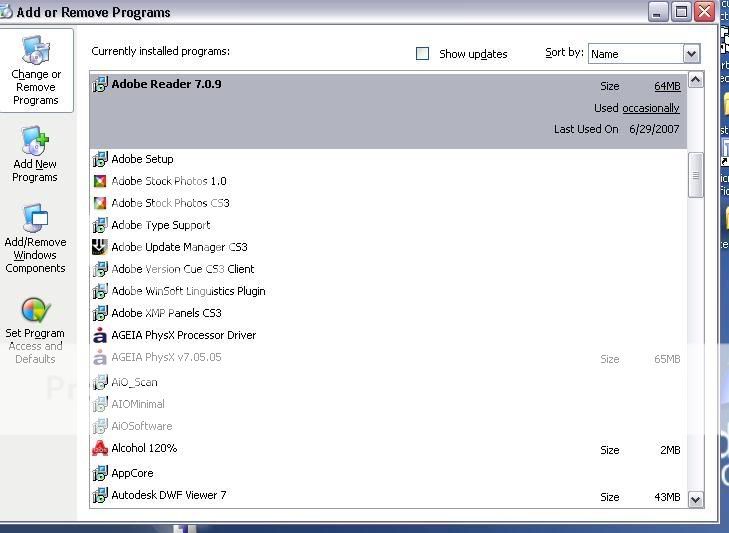Click the Adobe Version Cue CS3 Client icon

coord(100,269)
